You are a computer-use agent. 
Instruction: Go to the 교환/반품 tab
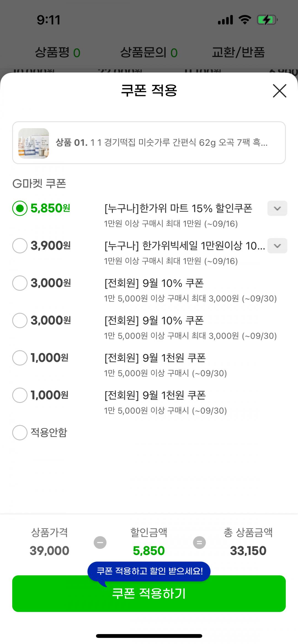238,52
